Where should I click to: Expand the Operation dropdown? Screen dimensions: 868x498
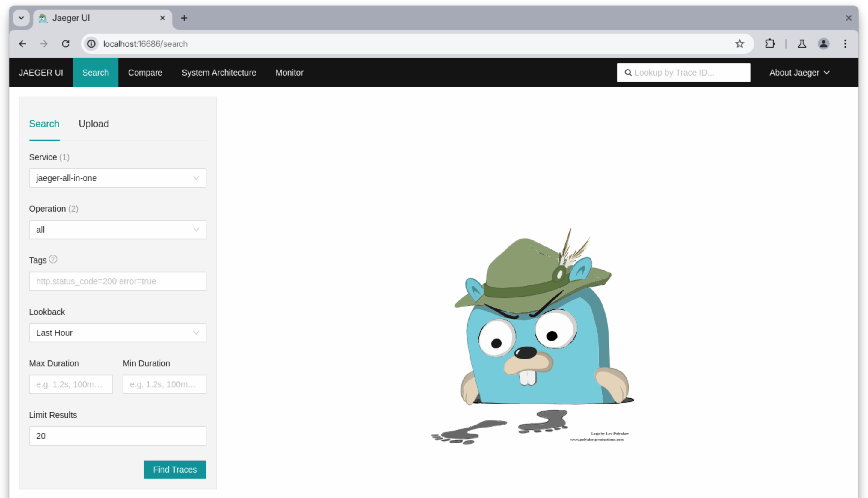point(117,229)
